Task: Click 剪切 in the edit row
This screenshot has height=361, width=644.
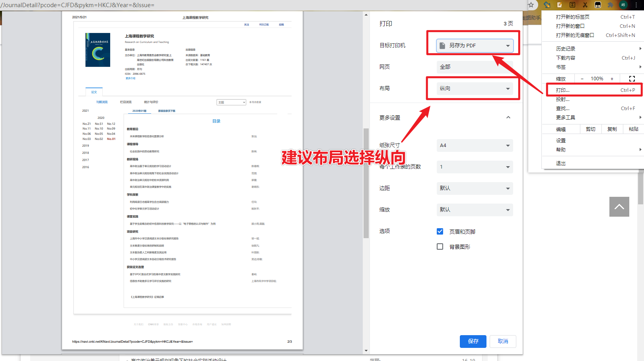Action: pyautogui.click(x=591, y=129)
